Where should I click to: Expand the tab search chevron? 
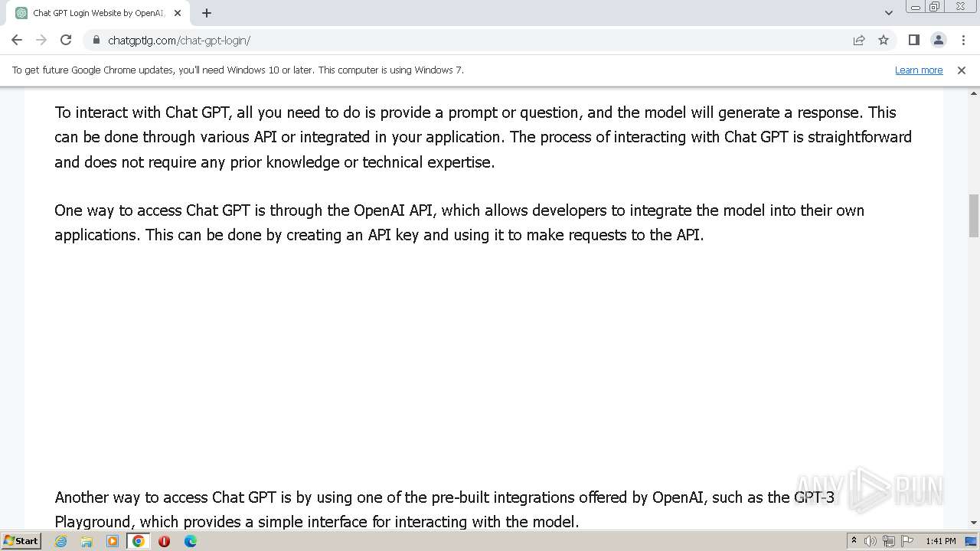(889, 13)
